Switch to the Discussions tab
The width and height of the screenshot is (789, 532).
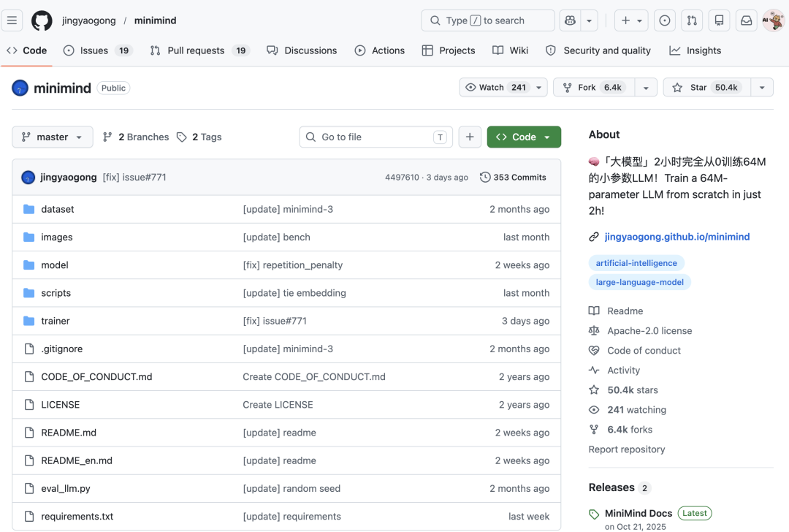302,50
